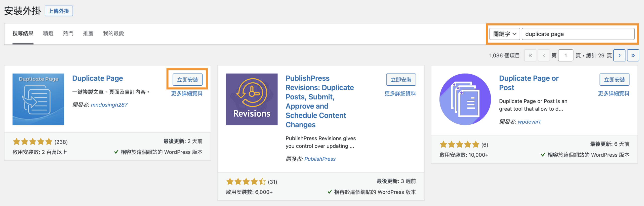The image size is (644, 206).
Task: Select the 搜尋結果 tab
Action: 23,33
